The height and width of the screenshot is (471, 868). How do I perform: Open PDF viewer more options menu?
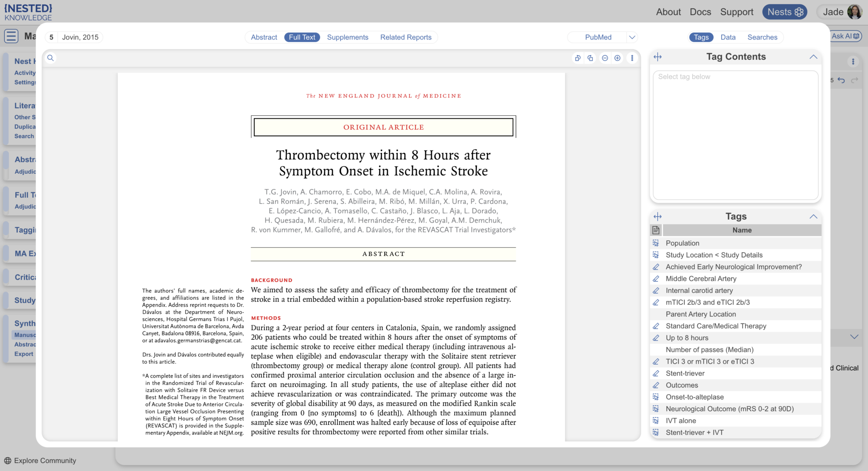(632, 58)
